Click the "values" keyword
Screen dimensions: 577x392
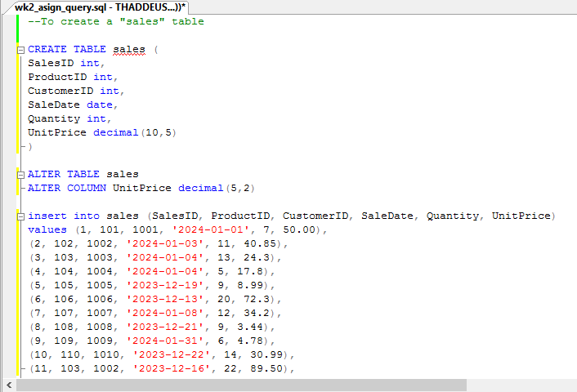pos(47,229)
